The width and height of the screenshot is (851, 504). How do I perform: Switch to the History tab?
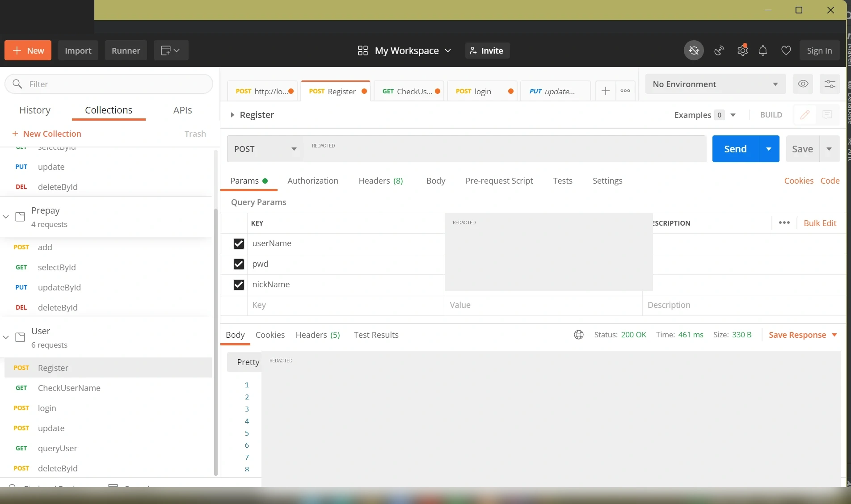tap(35, 110)
